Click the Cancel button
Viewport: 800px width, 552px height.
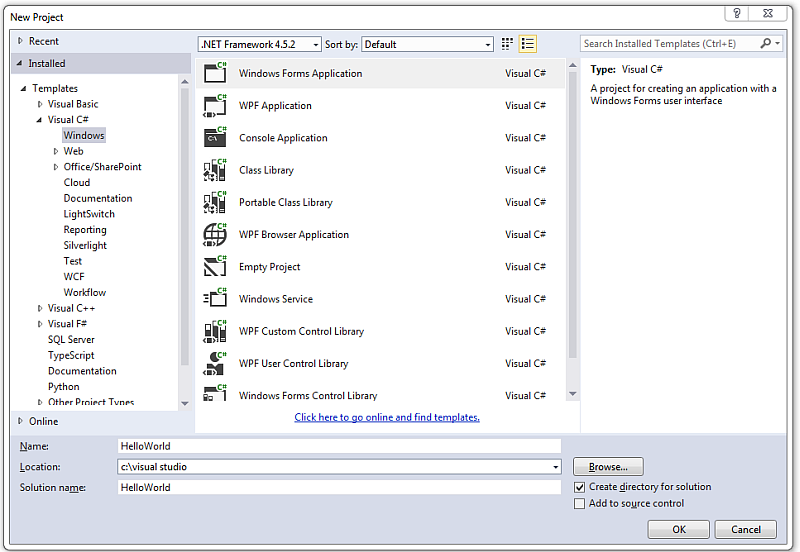745,530
